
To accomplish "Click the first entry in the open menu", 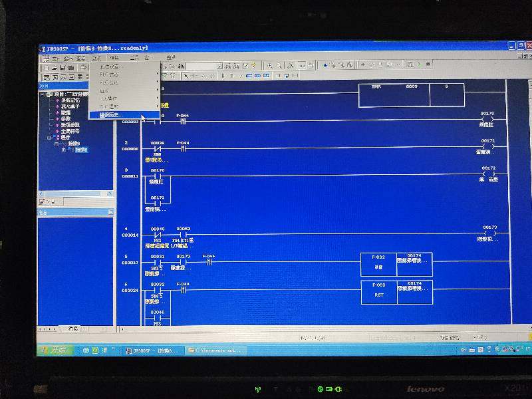I will click(124, 66).
